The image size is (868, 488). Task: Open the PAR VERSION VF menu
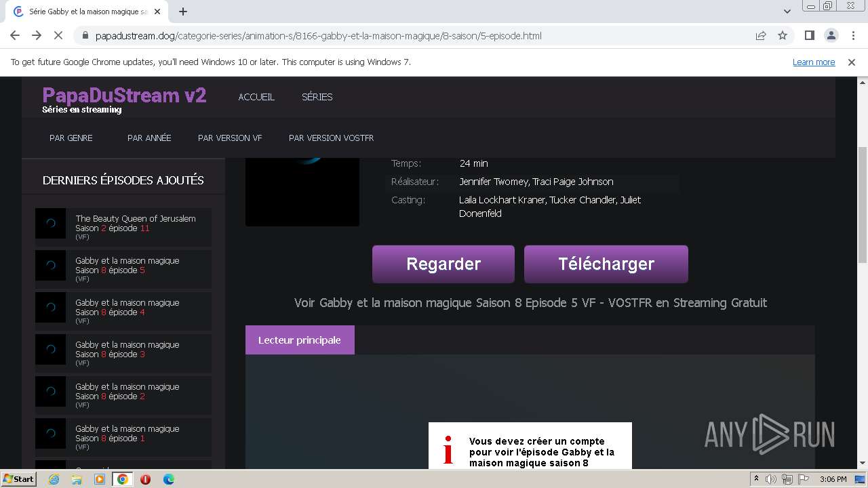coord(230,138)
